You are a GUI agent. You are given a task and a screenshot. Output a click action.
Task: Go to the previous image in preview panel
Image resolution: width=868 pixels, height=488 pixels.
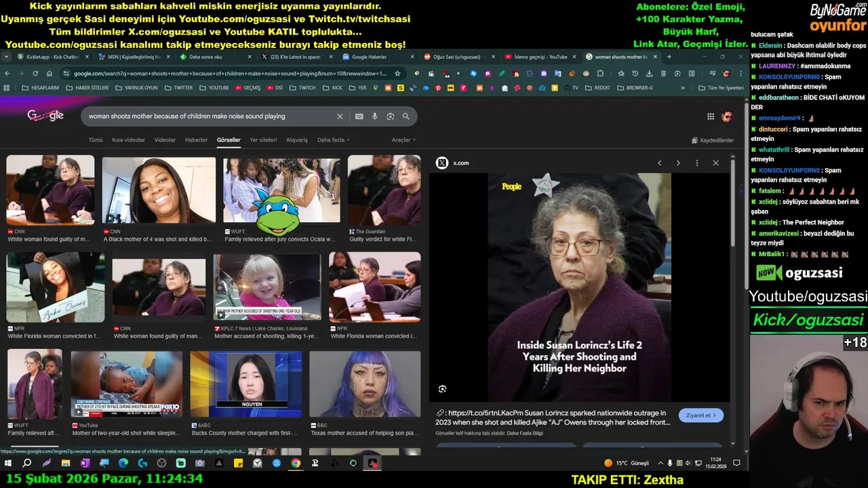pyautogui.click(x=659, y=163)
